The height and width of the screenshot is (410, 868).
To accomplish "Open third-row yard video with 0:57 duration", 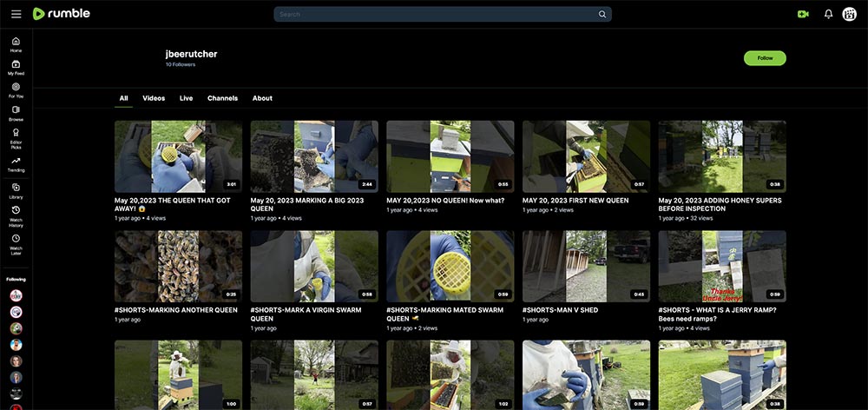I will click(x=314, y=375).
